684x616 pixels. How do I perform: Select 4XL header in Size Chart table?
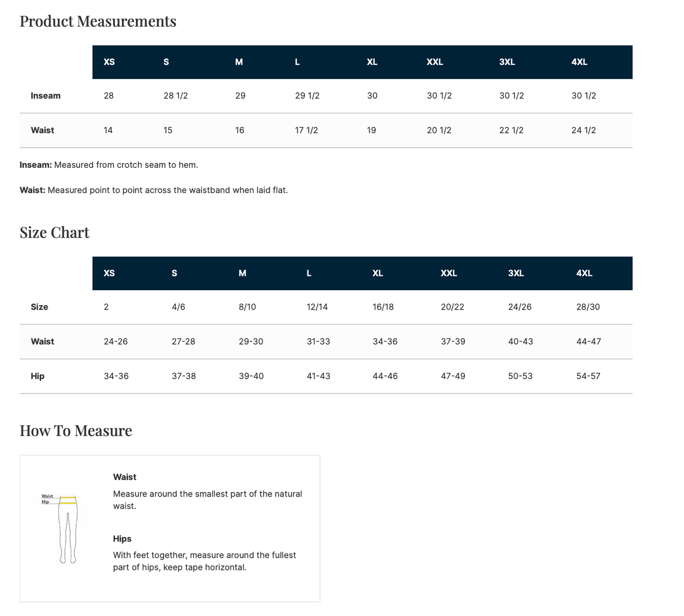point(584,273)
